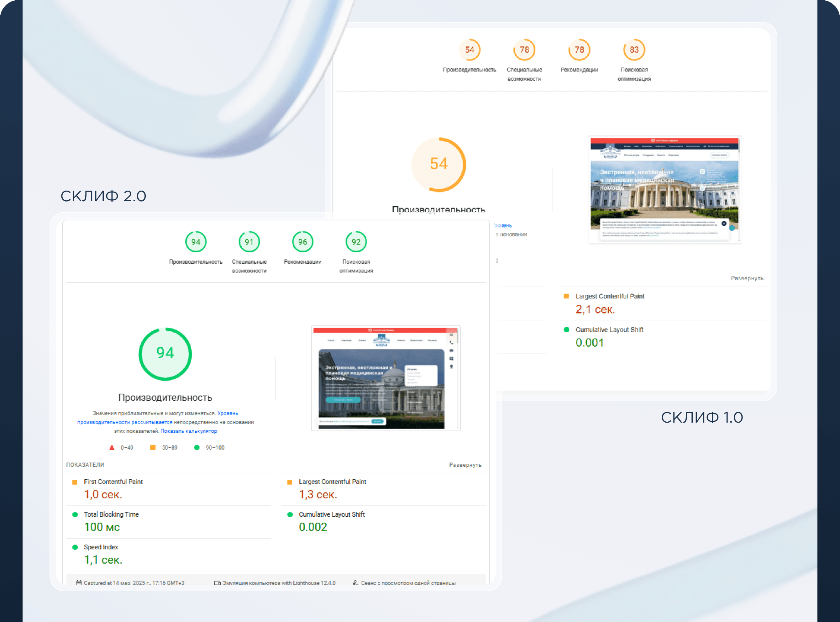Click the 92 Поисковая оптимизация gauge
Image resolution: width=840 pixels, height=622 pixels.
tap(356, 242)
